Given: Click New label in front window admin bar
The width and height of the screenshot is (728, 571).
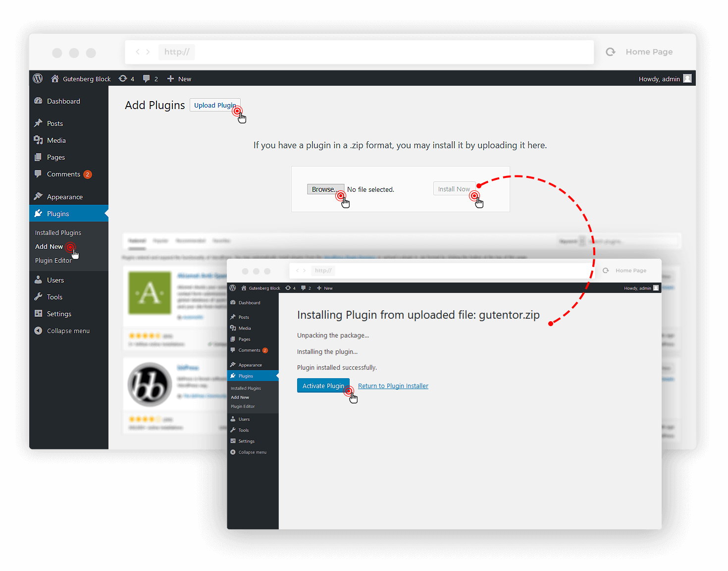Looking at the screenshot, I should tap(328, 288).
